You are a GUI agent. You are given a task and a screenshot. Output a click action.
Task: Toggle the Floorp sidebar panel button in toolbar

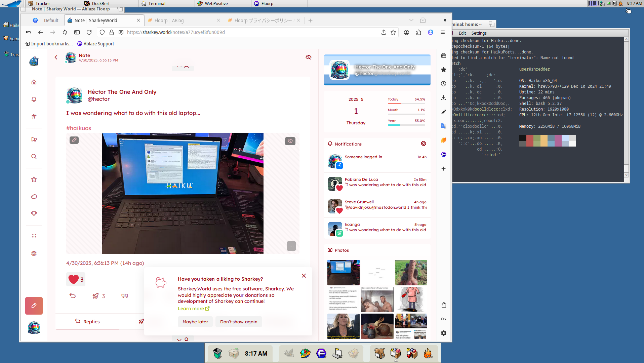[x=77, y=32]
